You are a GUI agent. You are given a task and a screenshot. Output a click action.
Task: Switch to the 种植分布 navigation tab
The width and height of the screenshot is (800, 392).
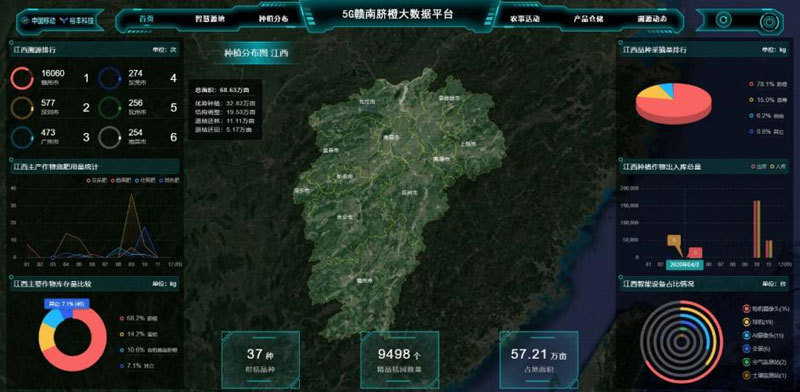point(273,19)
